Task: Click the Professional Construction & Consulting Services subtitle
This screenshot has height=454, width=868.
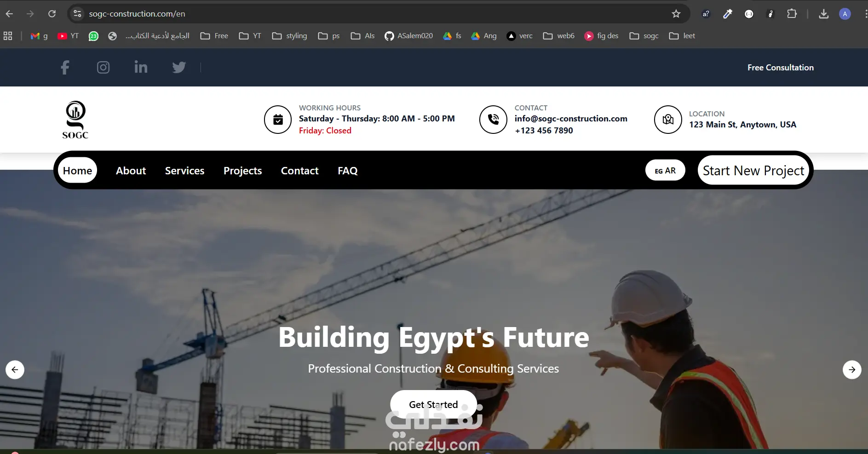Action: click(x=433, y=368)
